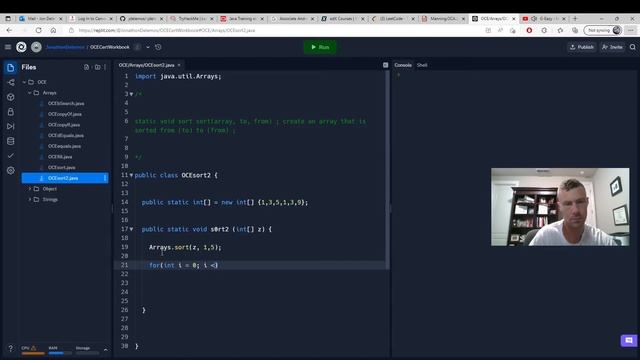Open the Packages cube icon
This screenshot has width=640, height=360.
(x=11, y=97)
